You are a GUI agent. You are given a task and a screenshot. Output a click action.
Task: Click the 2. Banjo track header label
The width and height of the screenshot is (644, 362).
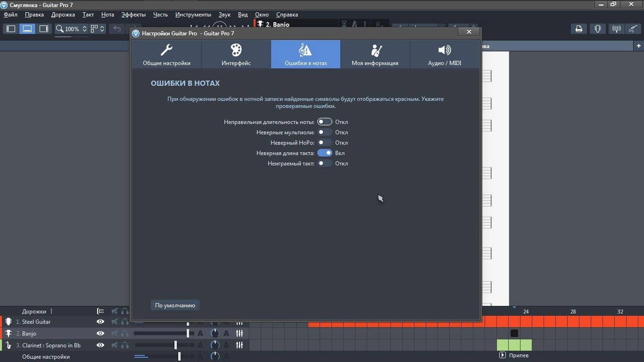tap(278, 24)
